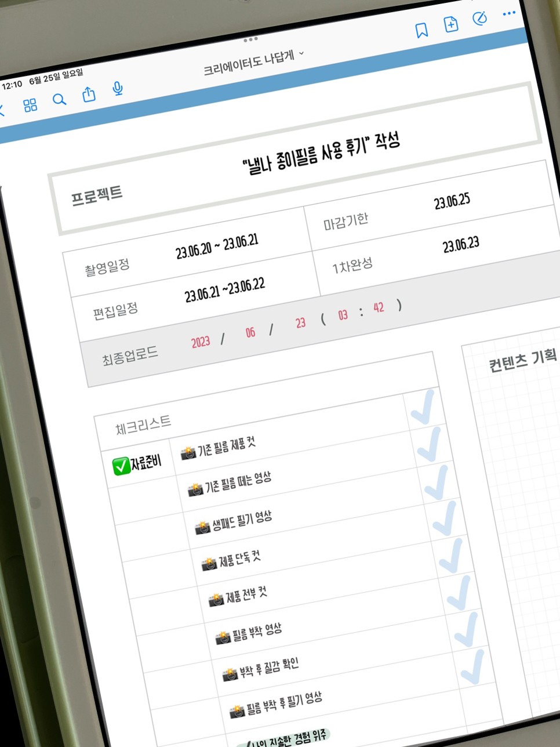Tap the camera emoji beside 필름 부착 후 필기 영상
The image size is (560, 747).
[237, 710]
